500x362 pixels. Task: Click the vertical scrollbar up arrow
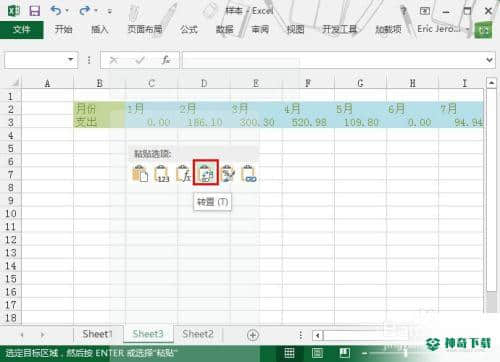tap(491, 82)
